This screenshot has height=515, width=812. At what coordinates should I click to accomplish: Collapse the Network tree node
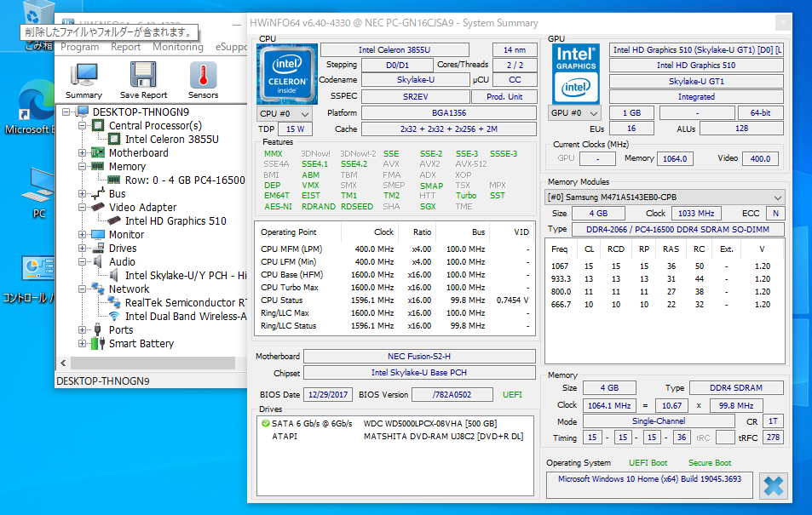coord(83,289)
